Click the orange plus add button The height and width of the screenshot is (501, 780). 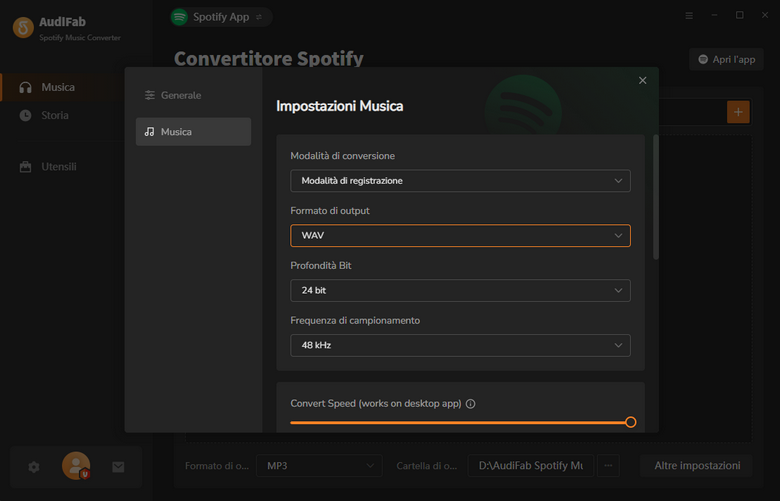click(738, 112)
